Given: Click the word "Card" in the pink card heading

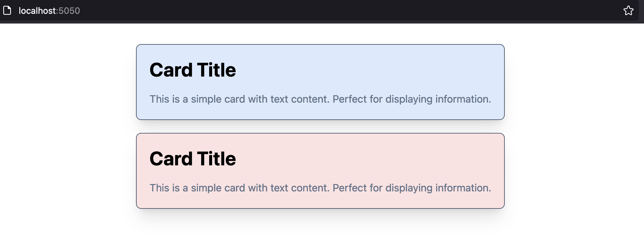Looking at the screenshot, I should 171,159.
